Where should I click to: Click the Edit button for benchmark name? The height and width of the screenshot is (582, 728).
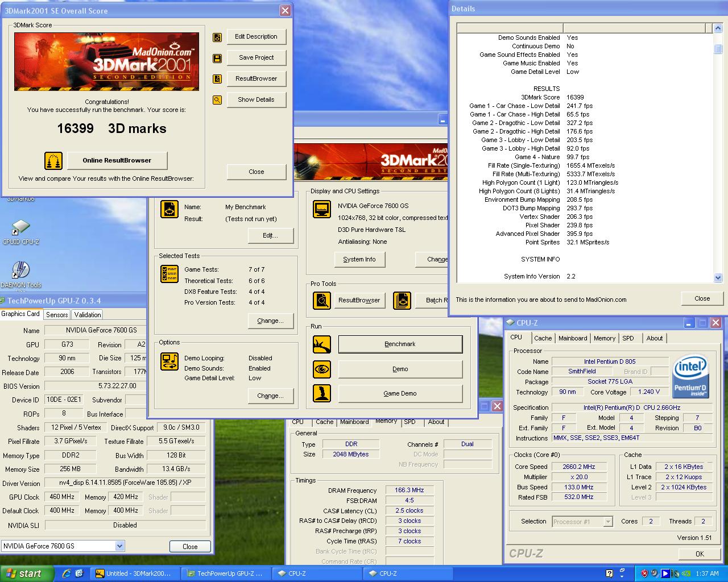point(270,235)
